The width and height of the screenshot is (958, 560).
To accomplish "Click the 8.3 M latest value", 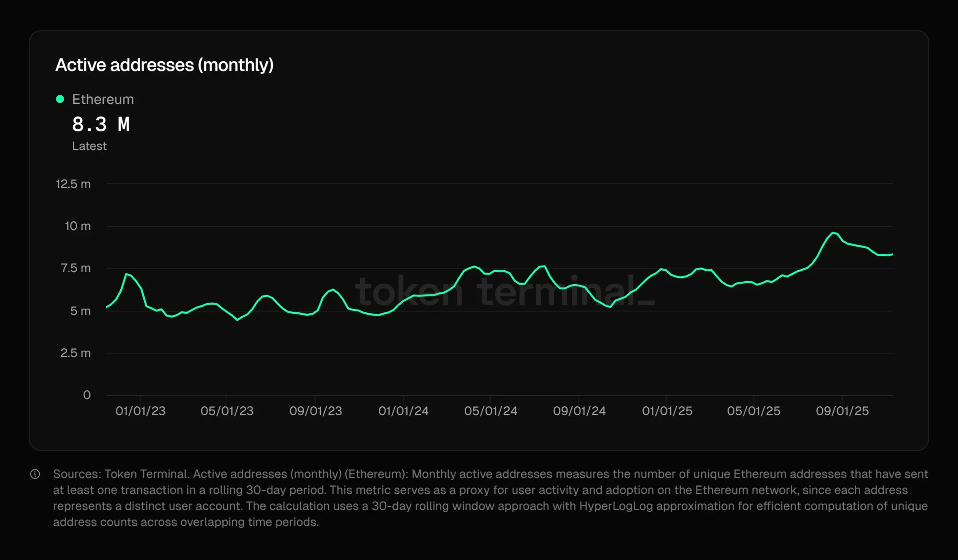I will (x=101, y=125).
